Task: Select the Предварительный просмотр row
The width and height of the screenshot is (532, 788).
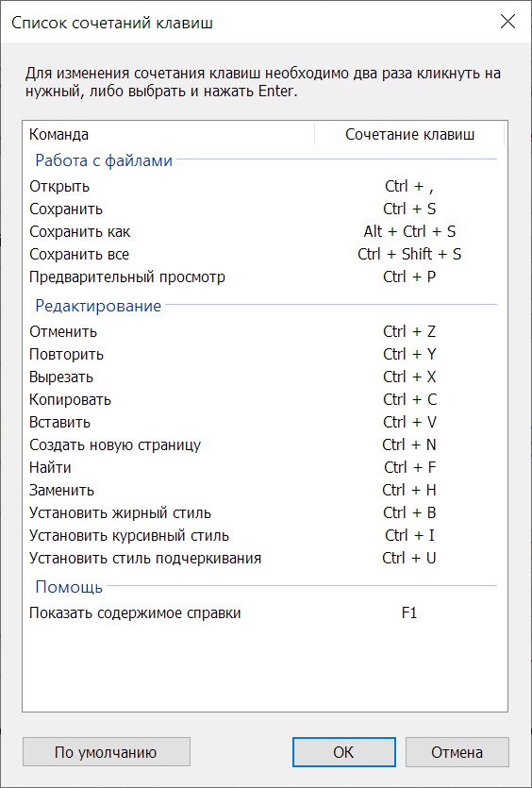Action: coord(265,277)
